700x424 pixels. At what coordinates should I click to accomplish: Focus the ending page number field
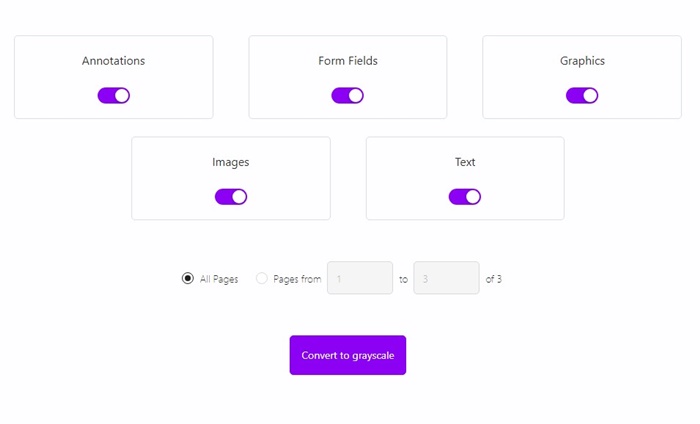pyautogui.click(x=445, y=279)
